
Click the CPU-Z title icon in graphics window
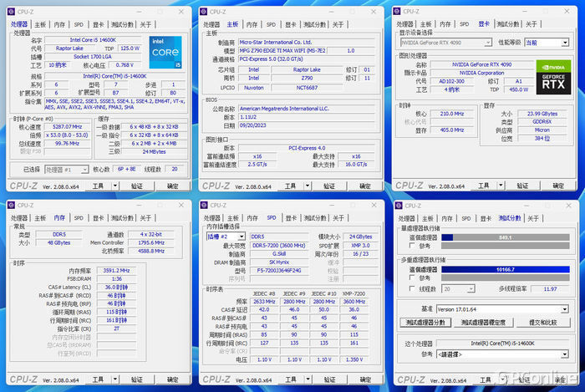point(397,11)
